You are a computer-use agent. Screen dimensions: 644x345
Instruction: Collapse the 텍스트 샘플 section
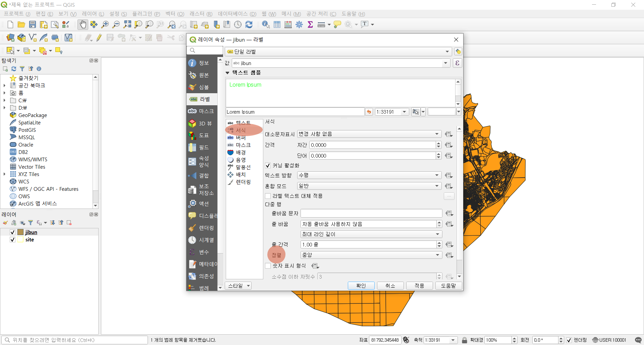[x=227, y=73]
